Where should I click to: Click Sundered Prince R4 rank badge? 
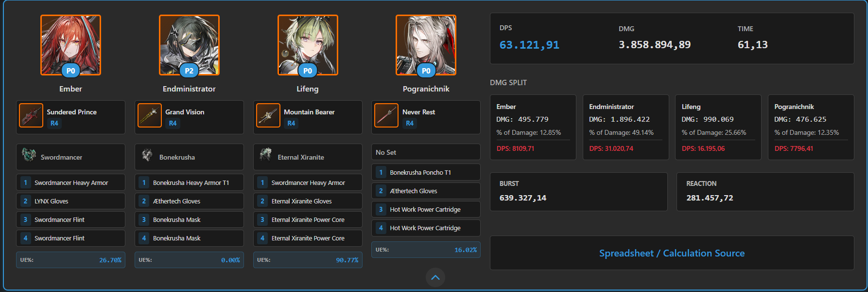(54, 123)
